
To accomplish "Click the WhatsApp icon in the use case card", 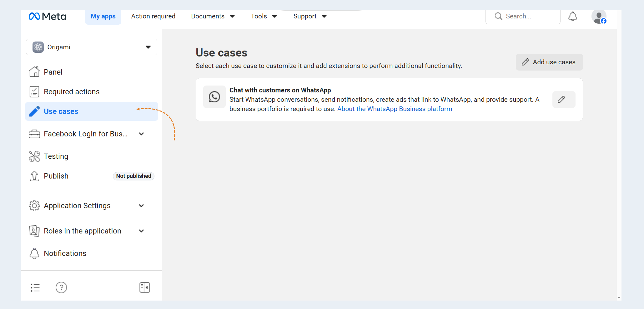I will click(214, 97).
